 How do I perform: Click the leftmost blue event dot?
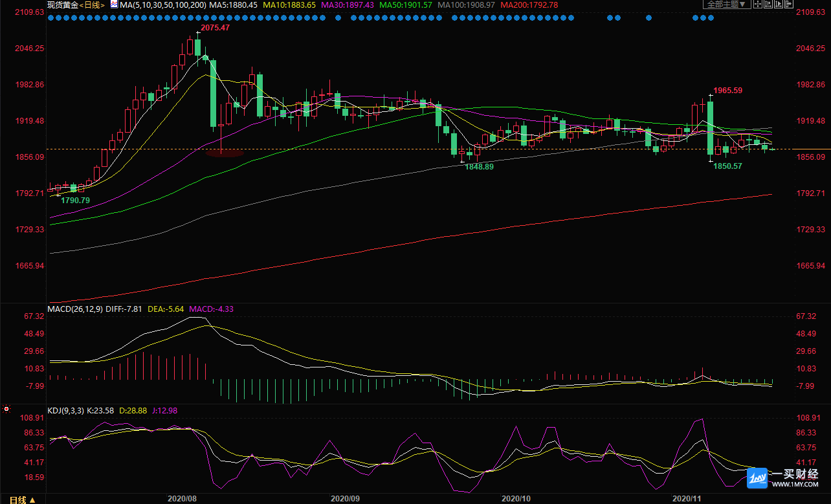point(51,18)
